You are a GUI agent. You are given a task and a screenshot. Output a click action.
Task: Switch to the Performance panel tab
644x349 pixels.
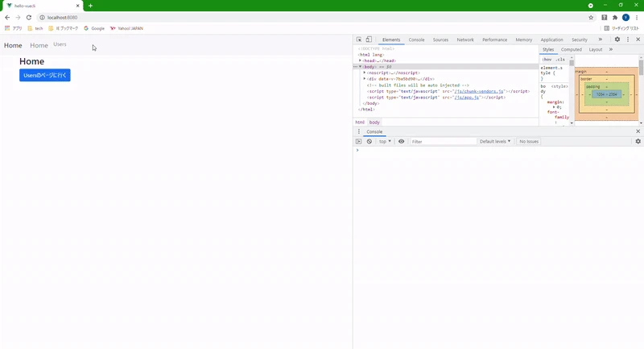[494, 39]
